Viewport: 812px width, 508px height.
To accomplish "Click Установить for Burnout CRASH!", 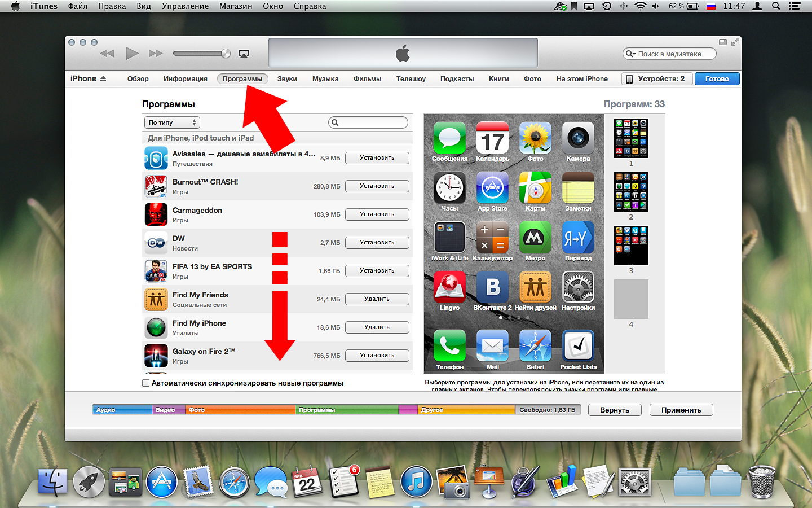I will click(x=377, y=186).
